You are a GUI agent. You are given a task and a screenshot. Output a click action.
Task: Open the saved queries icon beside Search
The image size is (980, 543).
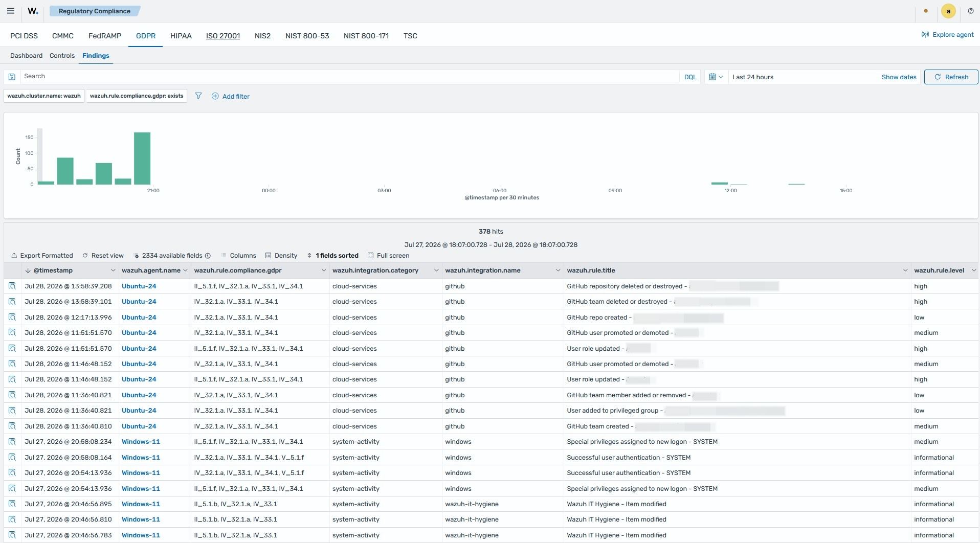coord(12,77)
